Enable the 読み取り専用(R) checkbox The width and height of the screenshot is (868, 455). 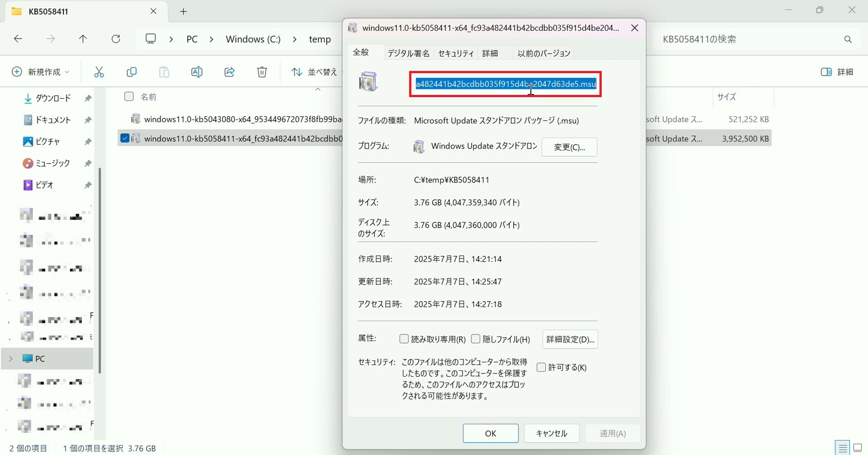[404, 339]
